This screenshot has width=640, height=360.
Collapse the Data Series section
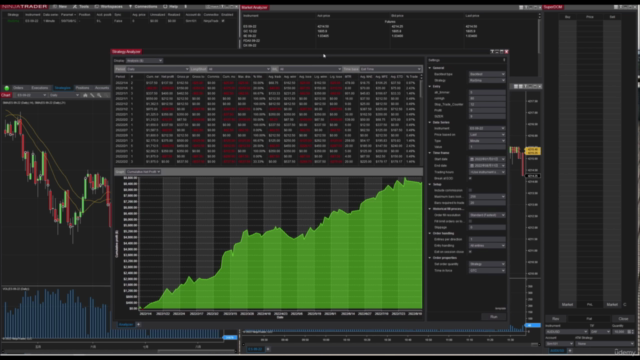click(x=430, y=122)
